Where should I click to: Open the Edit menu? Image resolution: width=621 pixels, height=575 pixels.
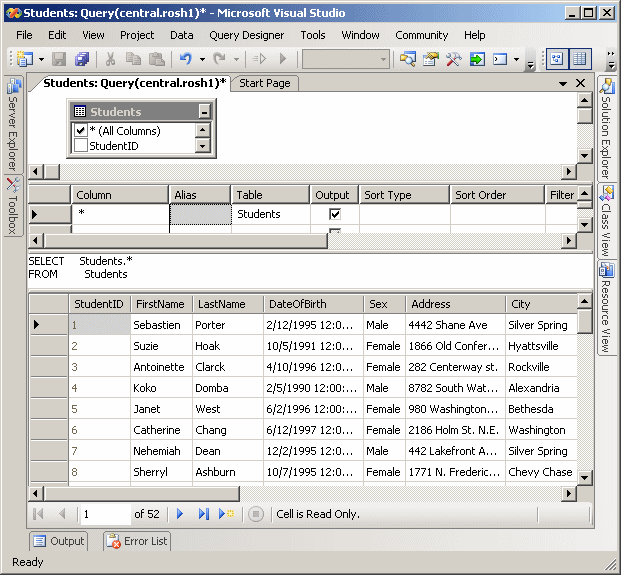pos(57,35)
